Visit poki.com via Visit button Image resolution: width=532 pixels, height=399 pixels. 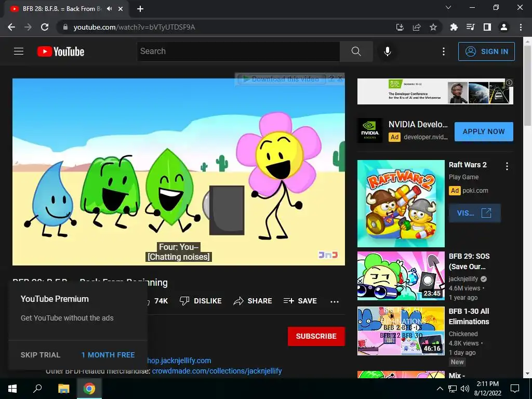click(x=474, y=213)
